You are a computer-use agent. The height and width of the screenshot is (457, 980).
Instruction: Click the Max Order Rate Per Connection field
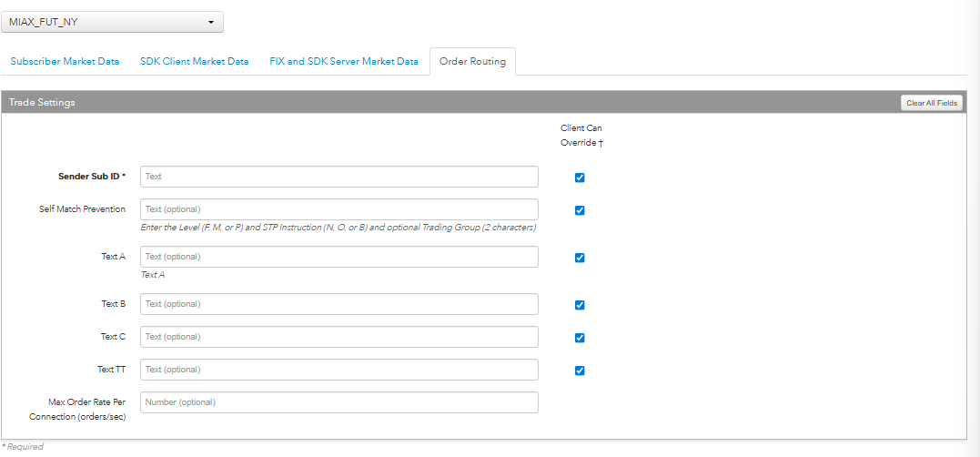coord(338,402)
